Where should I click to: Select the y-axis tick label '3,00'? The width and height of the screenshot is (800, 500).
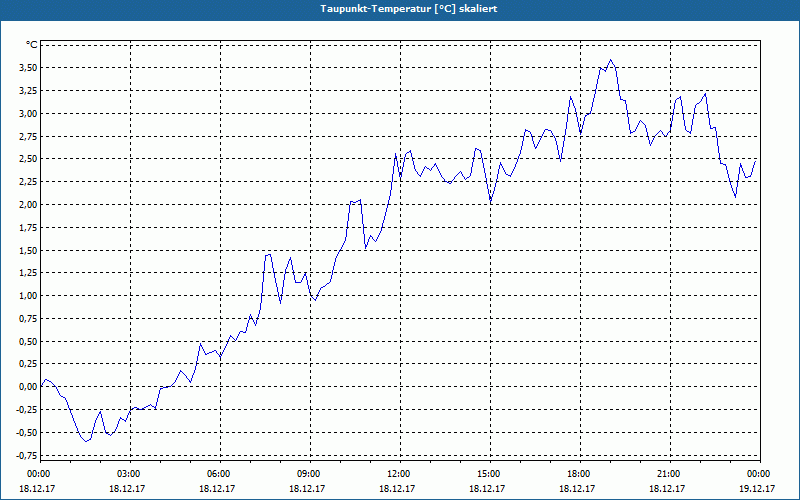pos(29,113)
